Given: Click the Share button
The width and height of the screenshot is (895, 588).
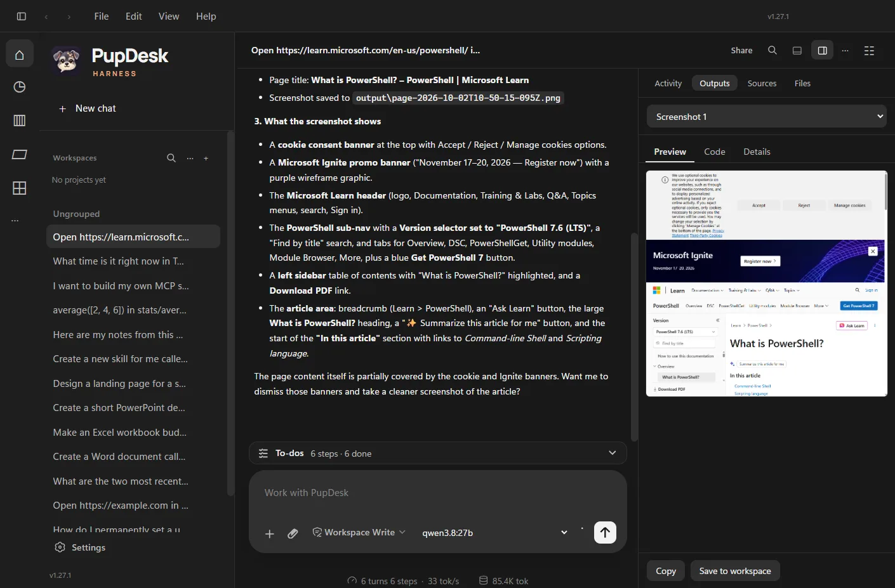Looking at the screenshot, I should (742, 50).
